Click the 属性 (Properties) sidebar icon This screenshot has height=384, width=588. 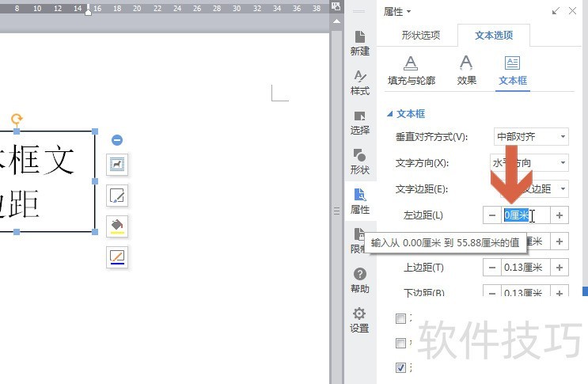point(359,201)
